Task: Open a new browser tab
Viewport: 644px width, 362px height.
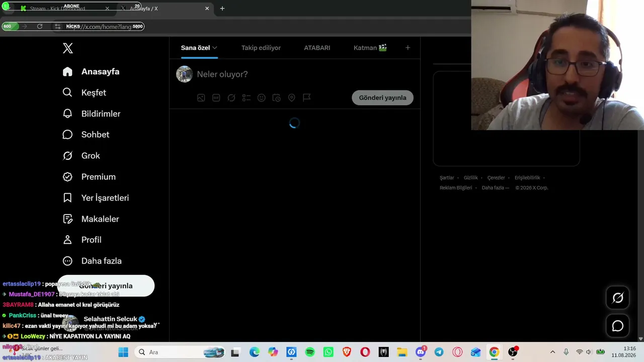Action: point(222,9)
